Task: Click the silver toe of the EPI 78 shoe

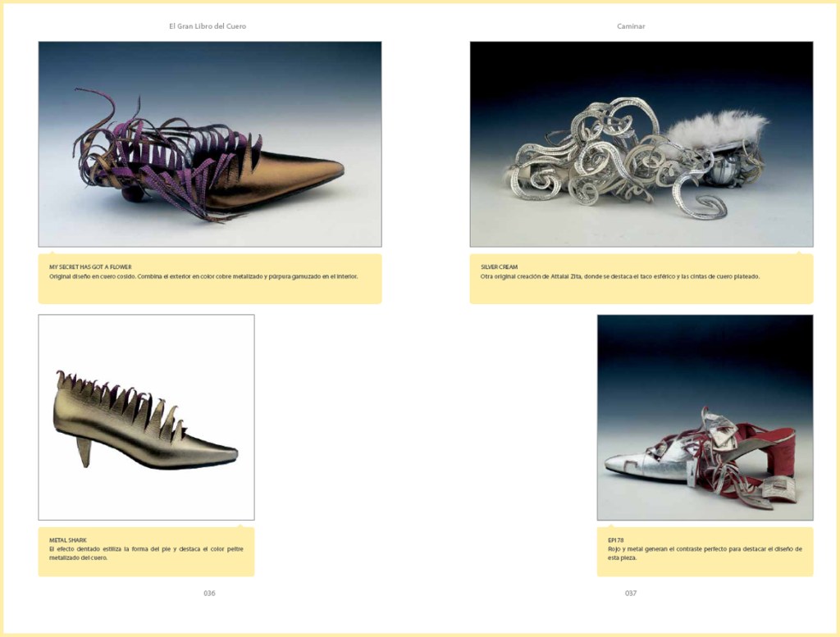Action: 623,465
